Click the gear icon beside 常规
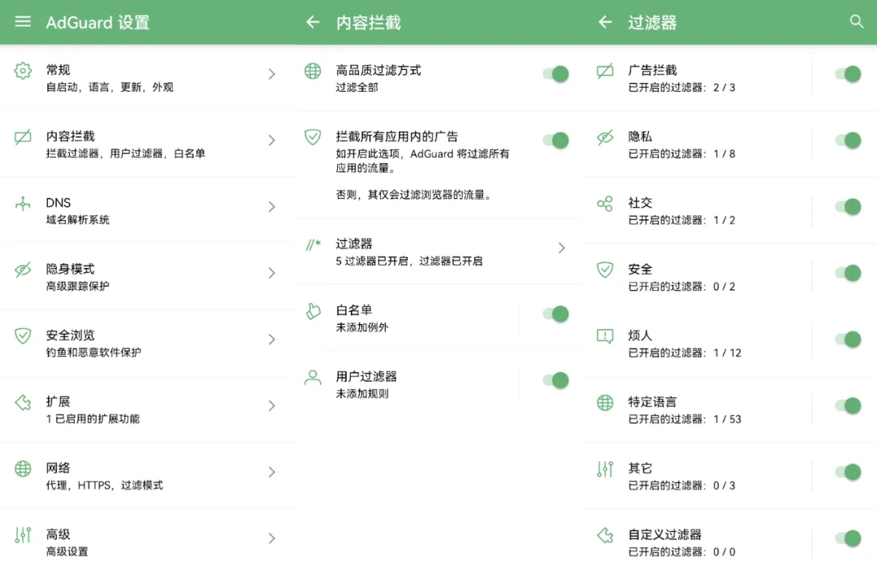This screenshot has width=877, height=588. point(23,71)
